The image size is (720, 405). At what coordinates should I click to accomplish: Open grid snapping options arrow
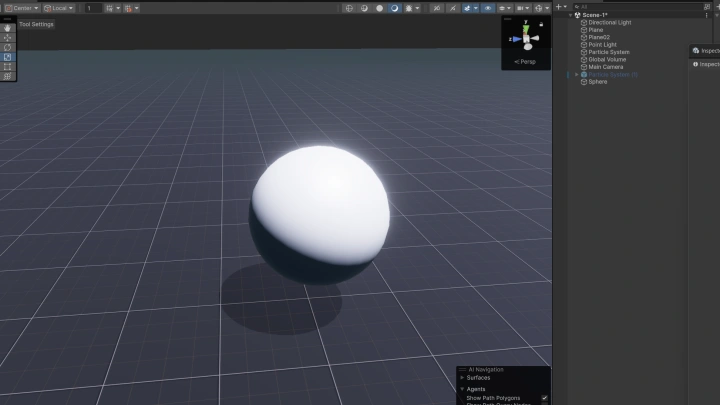click(118, 8)
